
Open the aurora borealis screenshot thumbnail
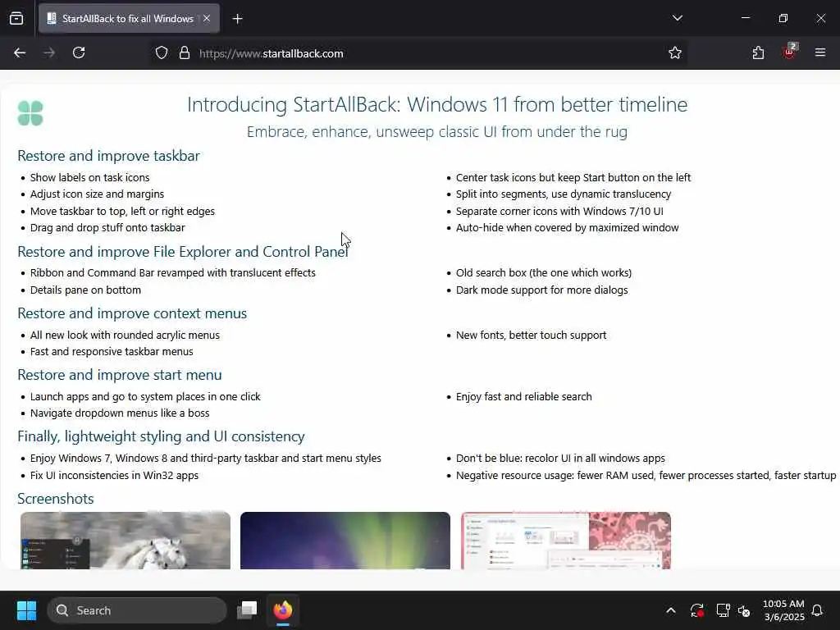(345, 540)
